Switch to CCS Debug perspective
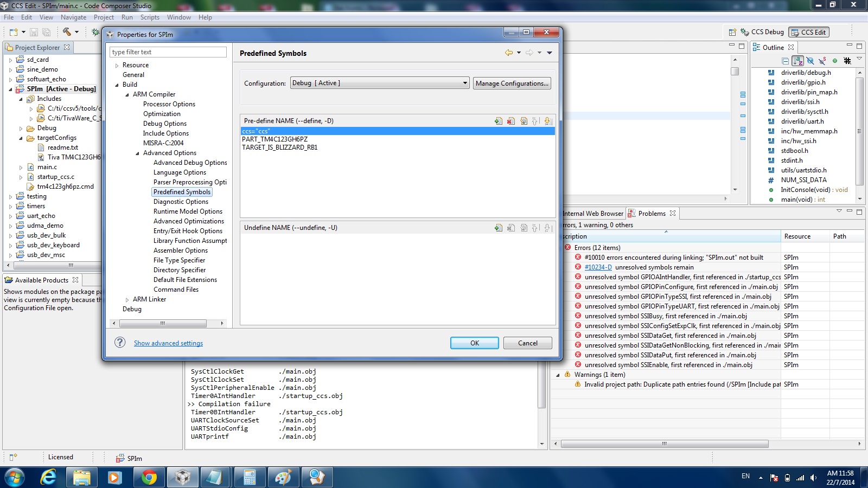The width and height of the screenshot is (868, 488). click(762, 32)
